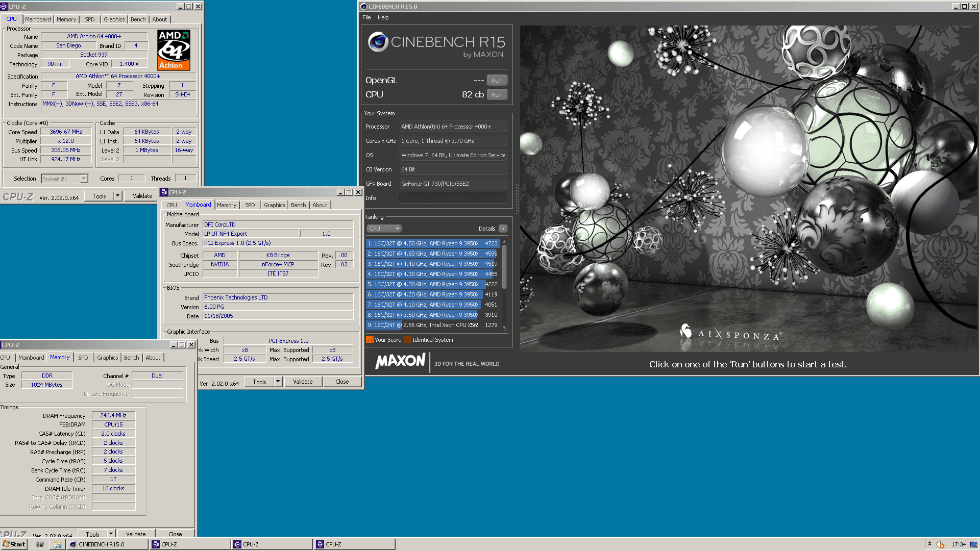Click the ranking list scroll up arrow
This screenshot has height=551, width=980.
[504, 241]
